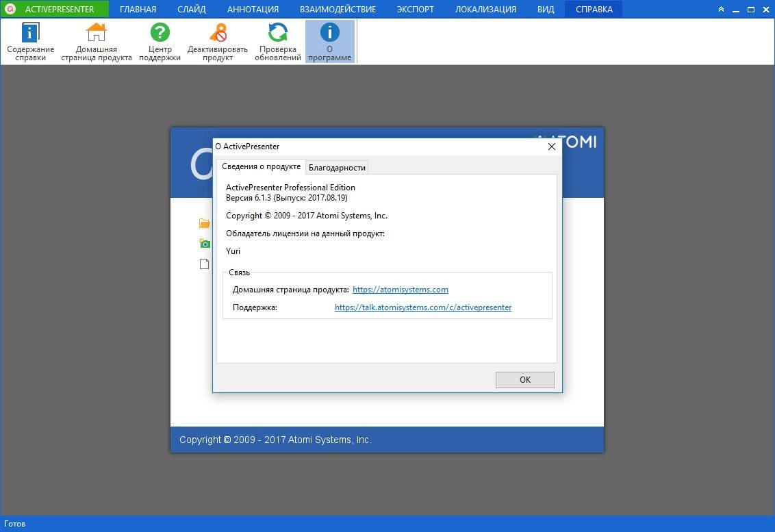The height and width of the screenshot is (532, 775).
Task: Open the ЭКСПОРТ ribbon tab
Action: [x=415, y=9]
